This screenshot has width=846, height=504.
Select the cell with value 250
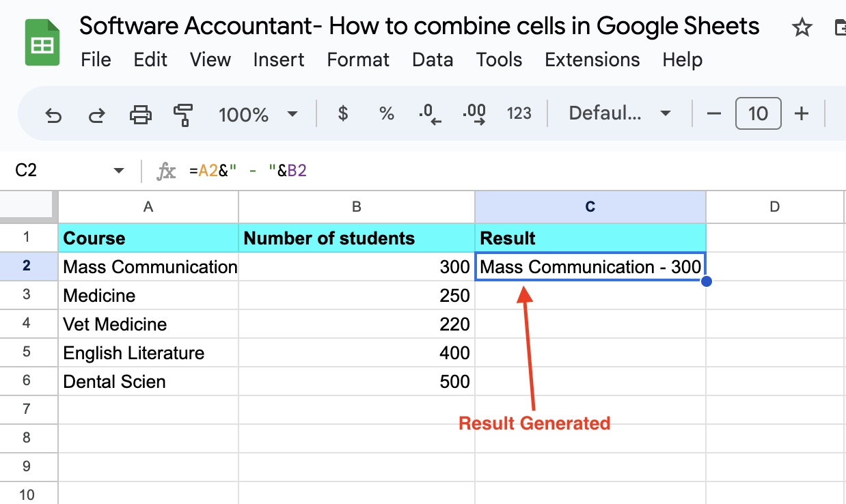pos(357,295)
